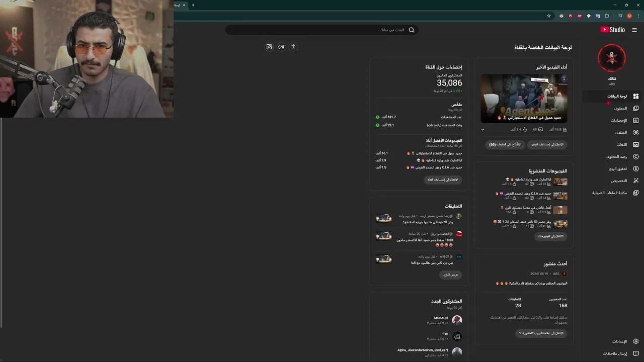Close the current browser tab
644x362 pixels.
tap(184, 5)
